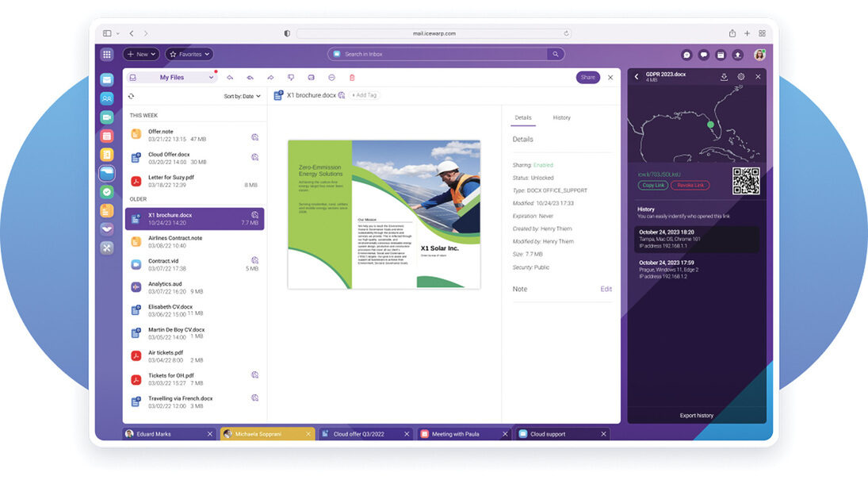The width and height of the screenshot is (868, 480).
Task: Download GDPR 2023.docx using the download icon
Action: 724,77
